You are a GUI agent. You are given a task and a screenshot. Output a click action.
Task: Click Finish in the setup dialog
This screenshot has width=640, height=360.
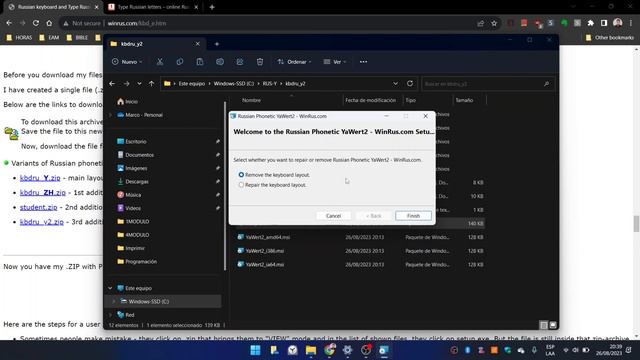pos(413,216)
